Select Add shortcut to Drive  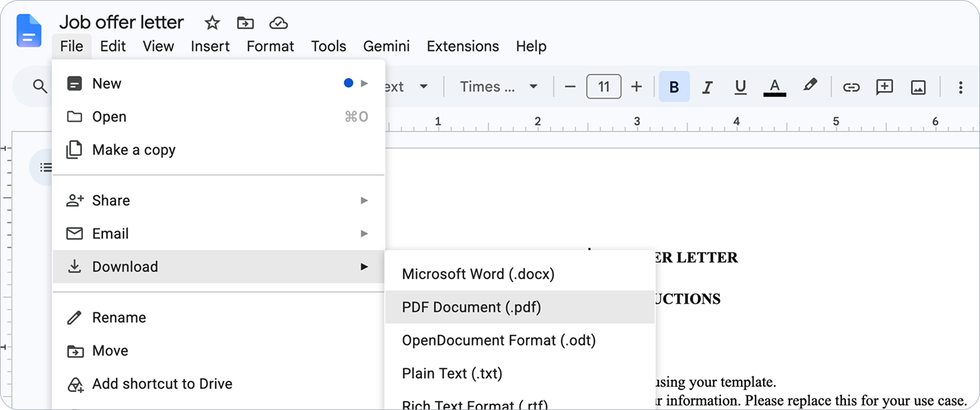(x=218, y=384)
